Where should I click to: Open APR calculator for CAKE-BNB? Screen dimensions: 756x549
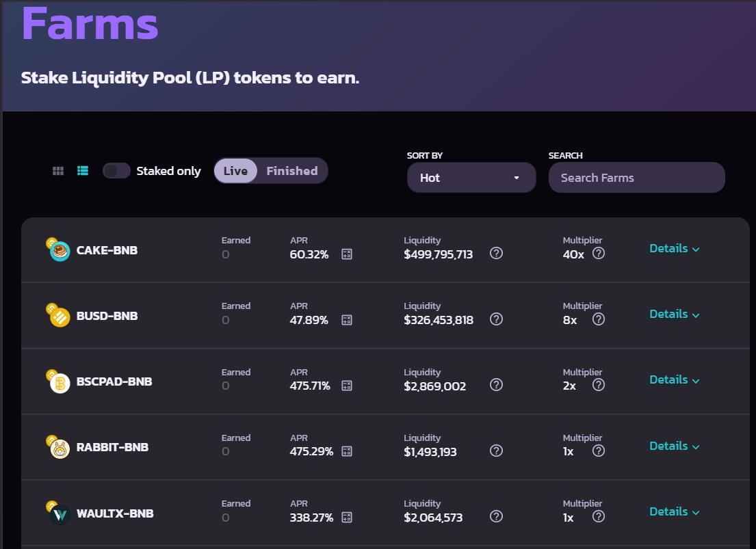click(x=347, y=254)
